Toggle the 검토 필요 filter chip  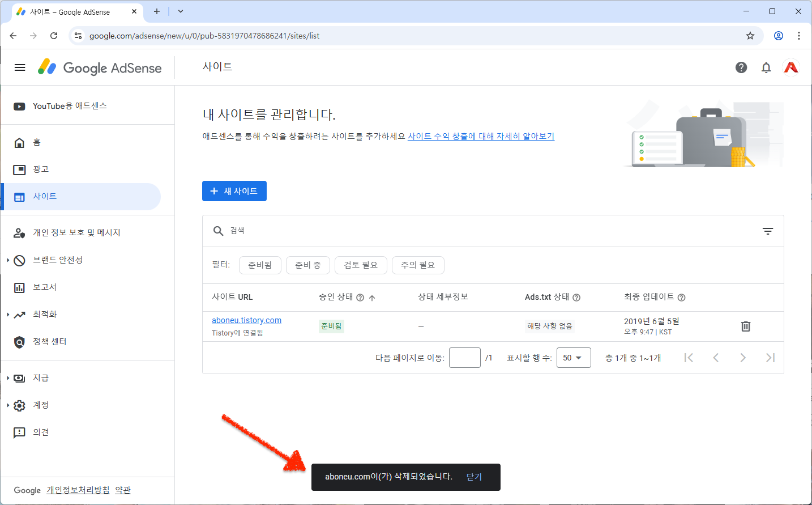pyautogui.click(x=361, y=265)
